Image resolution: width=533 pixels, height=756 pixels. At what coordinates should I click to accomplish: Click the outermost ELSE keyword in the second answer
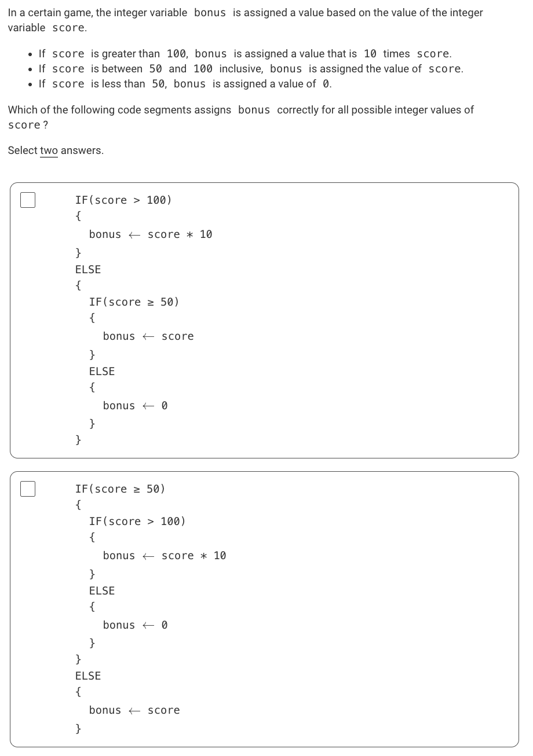click(88, 676)
